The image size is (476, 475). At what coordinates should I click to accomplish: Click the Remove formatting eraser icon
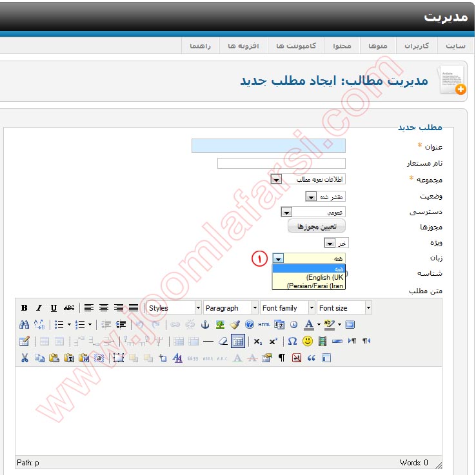pyautogui.click(x=223, y=341)
